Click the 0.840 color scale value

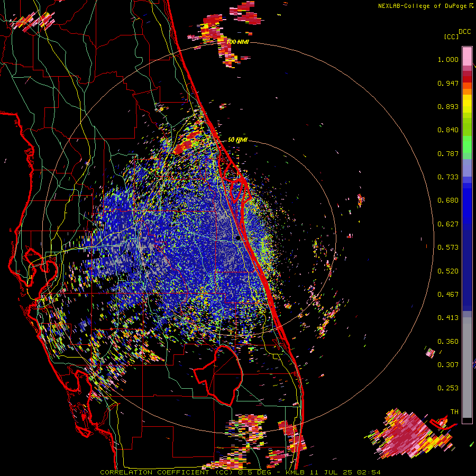(x=448, y=130)
